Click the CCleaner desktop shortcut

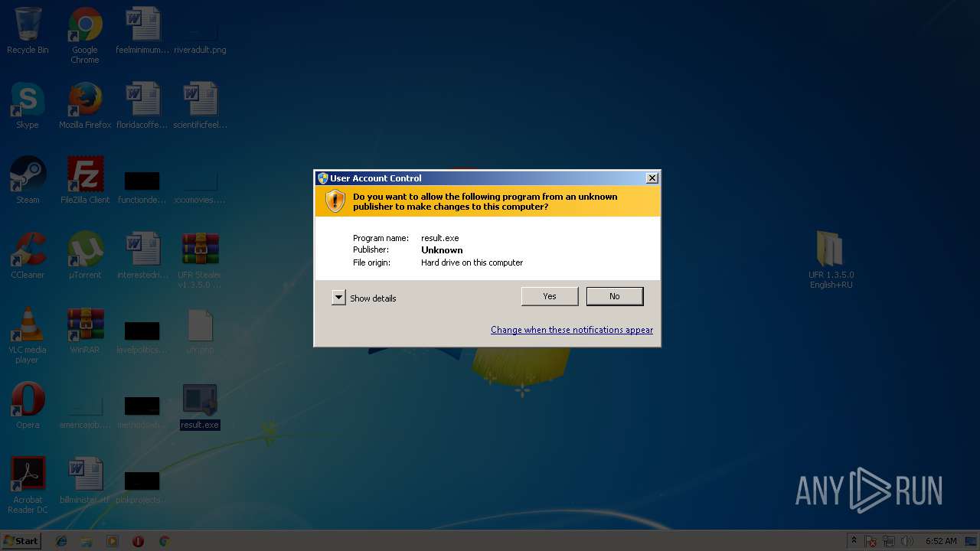pyautogui.click(x=28, y=256)
